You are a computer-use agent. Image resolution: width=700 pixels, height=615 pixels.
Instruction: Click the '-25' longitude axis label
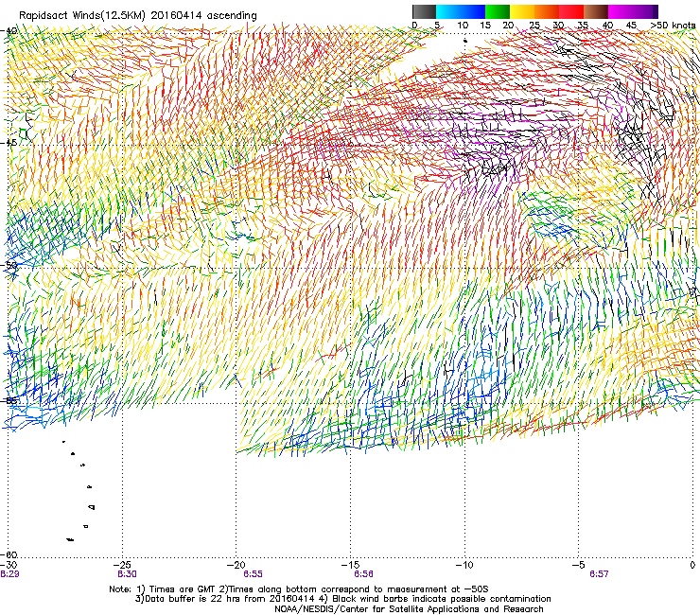(x=123, y=565)
